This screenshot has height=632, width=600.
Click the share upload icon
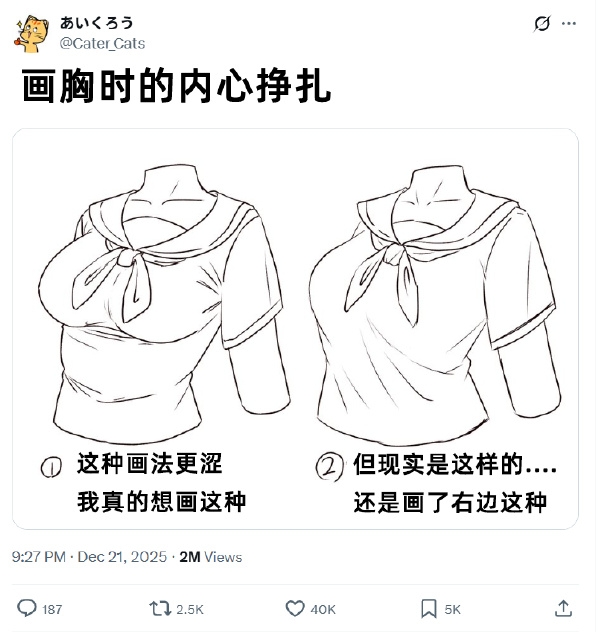[x=563, y=608]
